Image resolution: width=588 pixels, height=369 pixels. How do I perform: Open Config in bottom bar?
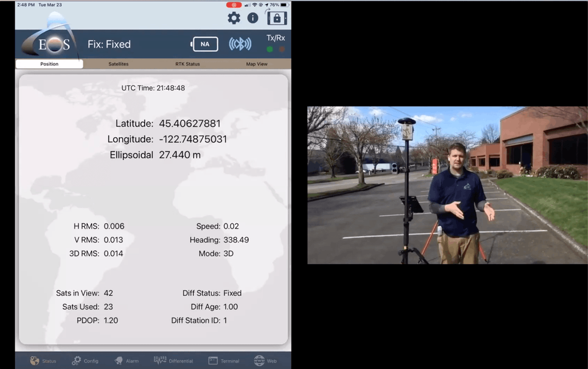[85, 361]
